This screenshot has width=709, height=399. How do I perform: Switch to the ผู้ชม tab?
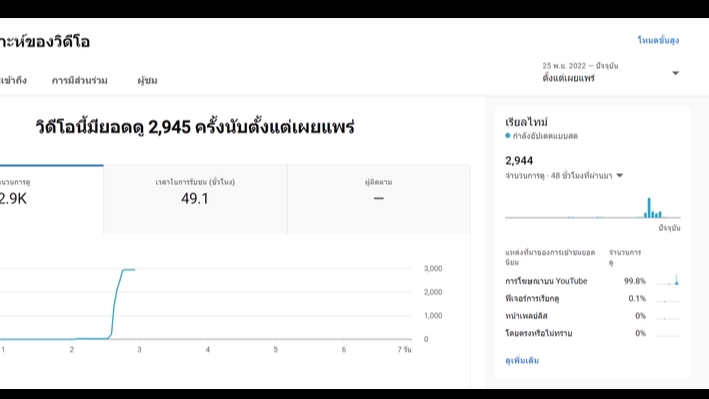coord(147,81)
